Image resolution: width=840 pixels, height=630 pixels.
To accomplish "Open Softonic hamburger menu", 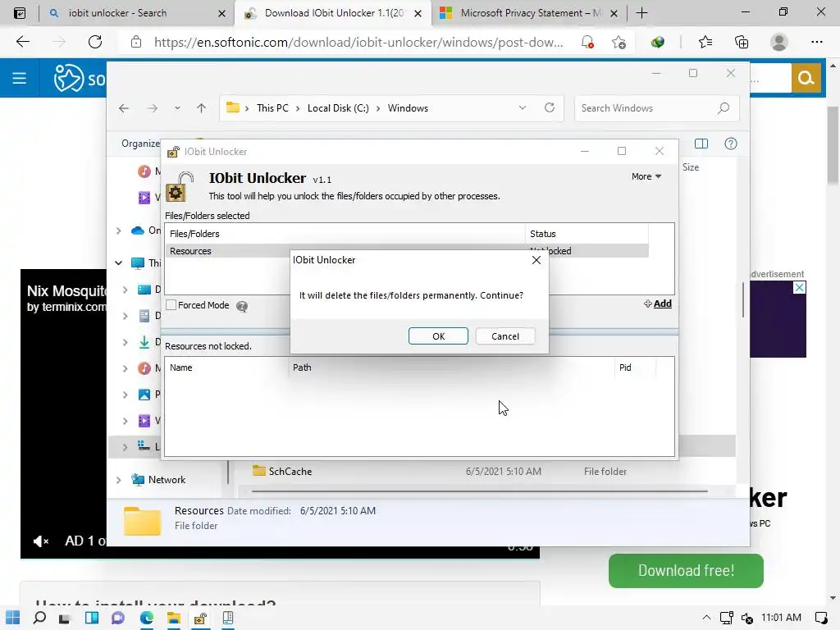I will (x=20, y=78).
